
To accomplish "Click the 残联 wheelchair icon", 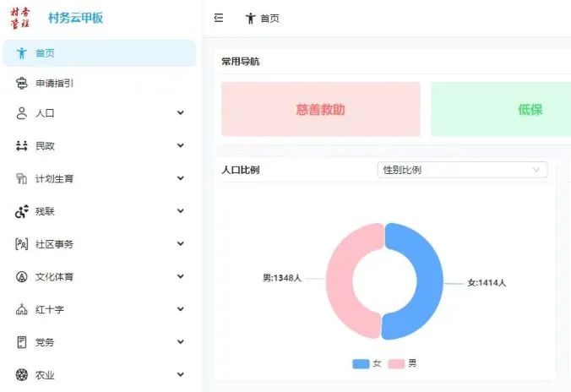I will pyautogui.click(x=22, y=211).
